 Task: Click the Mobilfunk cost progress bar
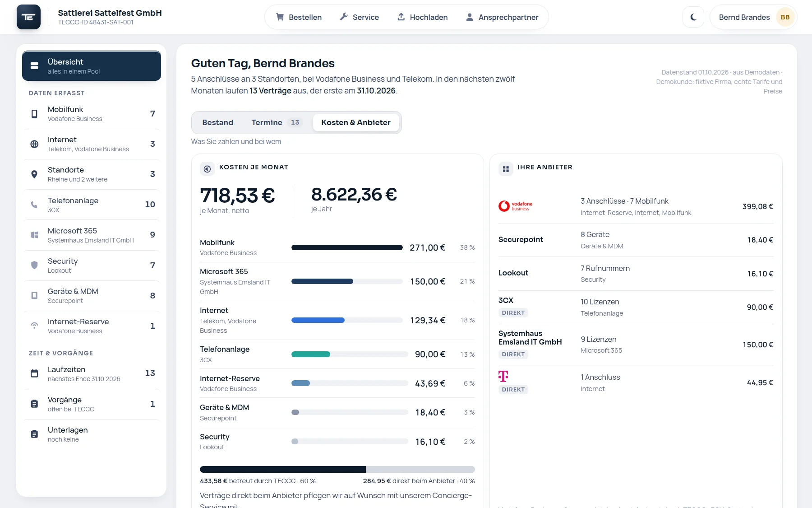click(347, 247)
